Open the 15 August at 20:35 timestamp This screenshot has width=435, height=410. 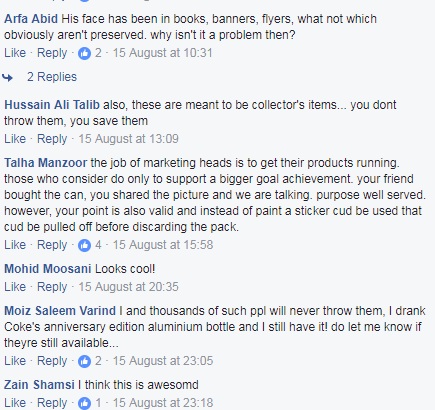(129, 287)
